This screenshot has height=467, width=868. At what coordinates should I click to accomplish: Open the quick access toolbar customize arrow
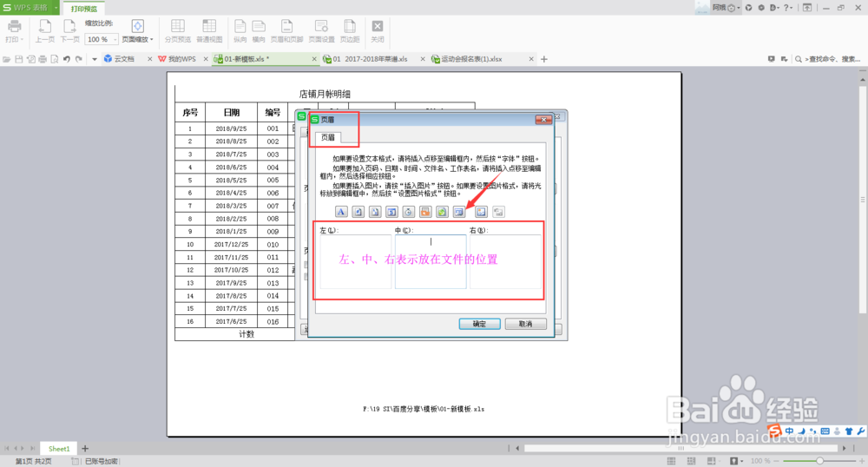click(x=94, y=59)
